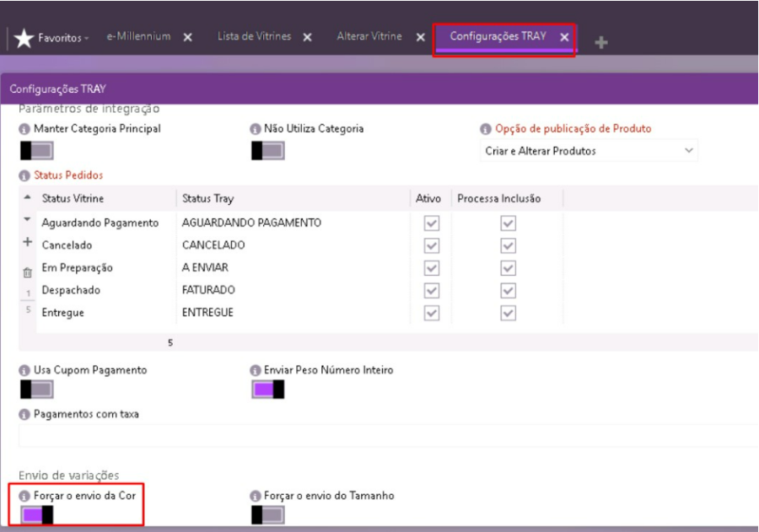Uncheck Processa Inclusão for Entregue row
Viewport: 759px width, 532px height.
tap(509, 313)
